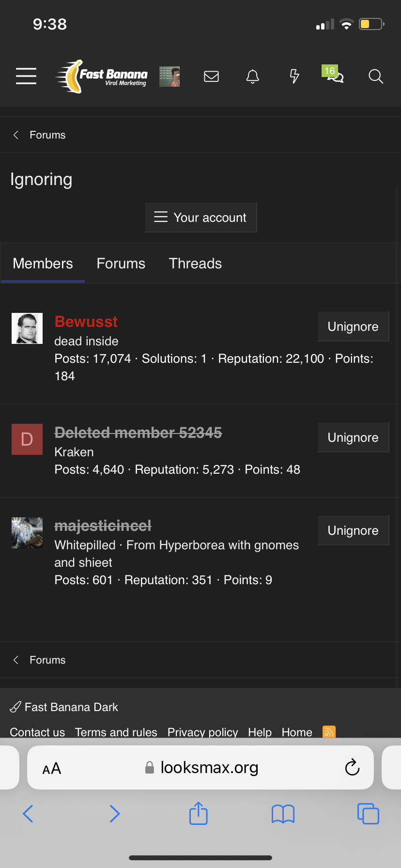Open the Terms and rules link
Screen dimensions: 401x868
[x=116, y=732]
